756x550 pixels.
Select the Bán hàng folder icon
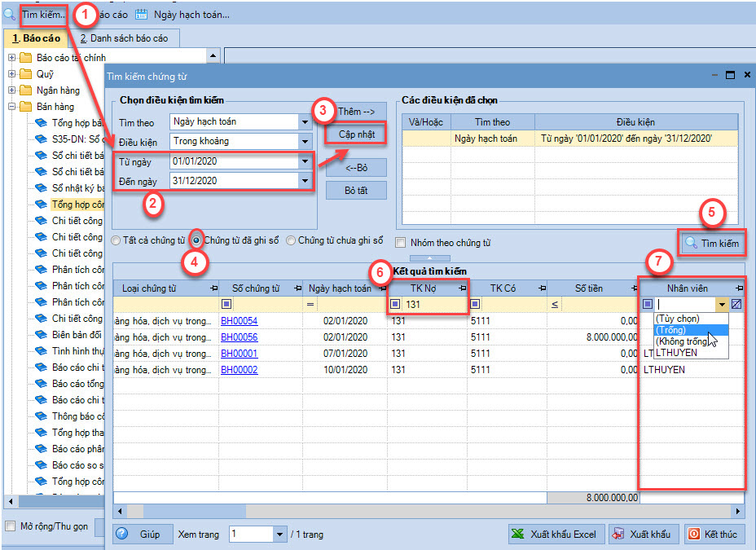pos(25,107)
